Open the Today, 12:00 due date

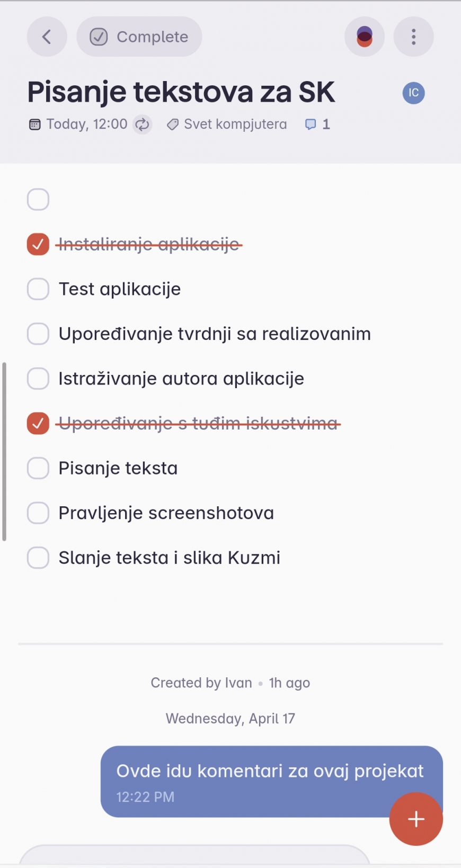pos(87,124)
